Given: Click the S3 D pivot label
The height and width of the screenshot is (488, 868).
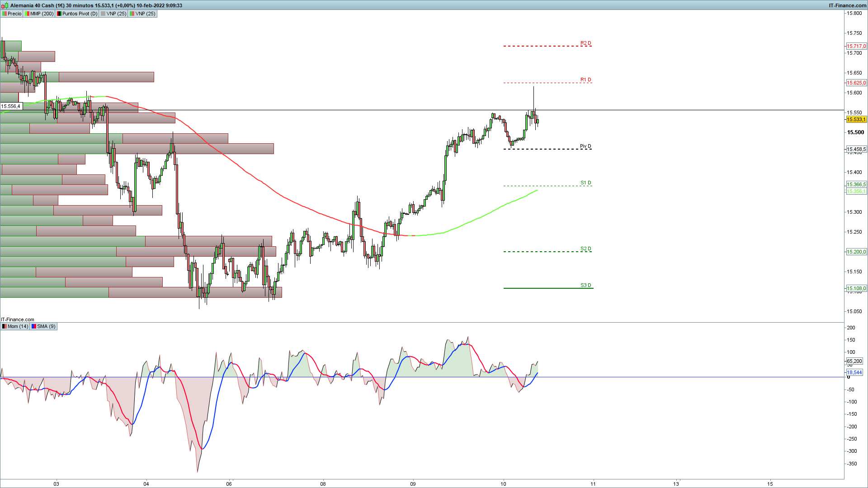Looking at the screenshot, I should (586, 286).
